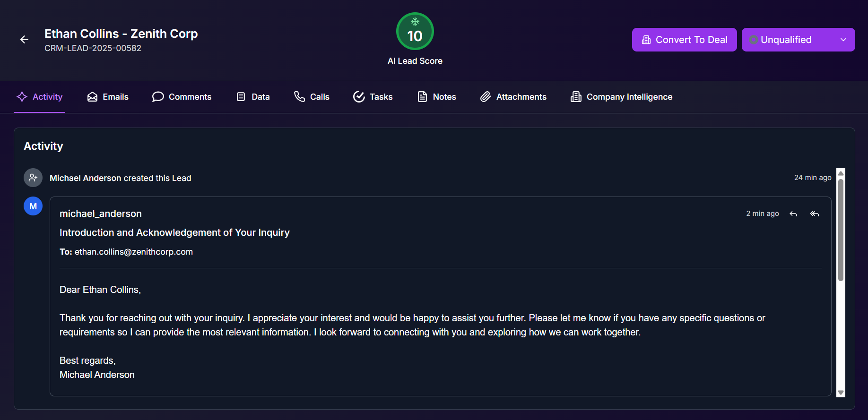The height and width of the screenshot is (420, 868).
Task: Expand the Unqualified status dropdown
Action: 798,40
